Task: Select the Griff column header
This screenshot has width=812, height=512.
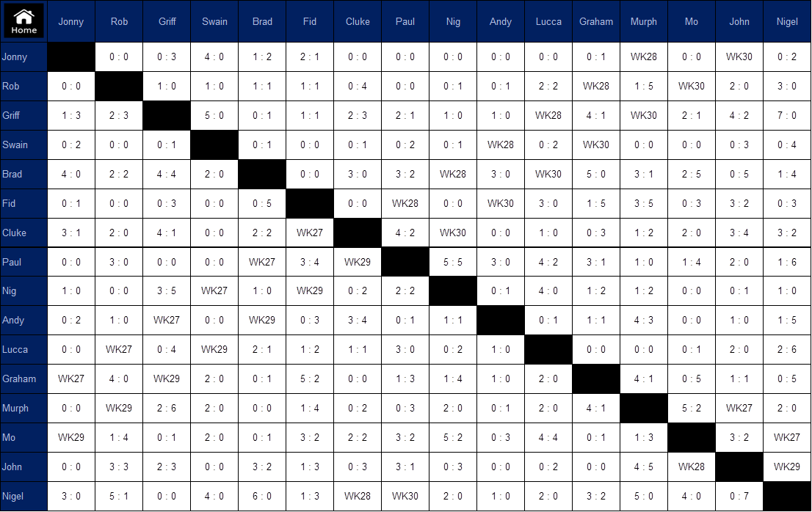Action: [167, 21]
